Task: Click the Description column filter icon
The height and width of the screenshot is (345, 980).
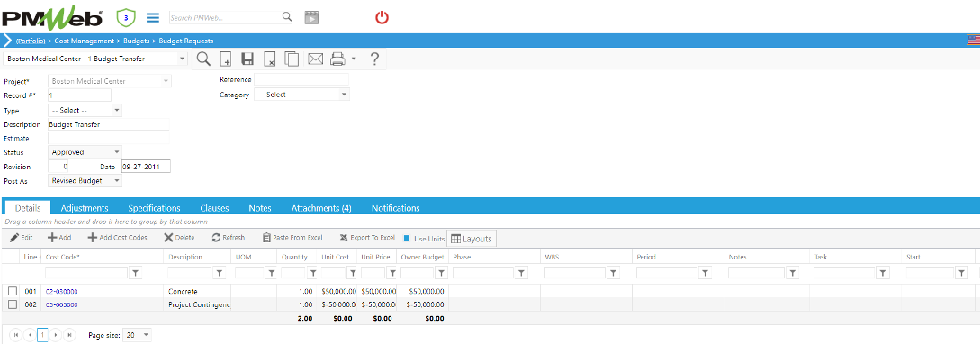Action: 220,273
